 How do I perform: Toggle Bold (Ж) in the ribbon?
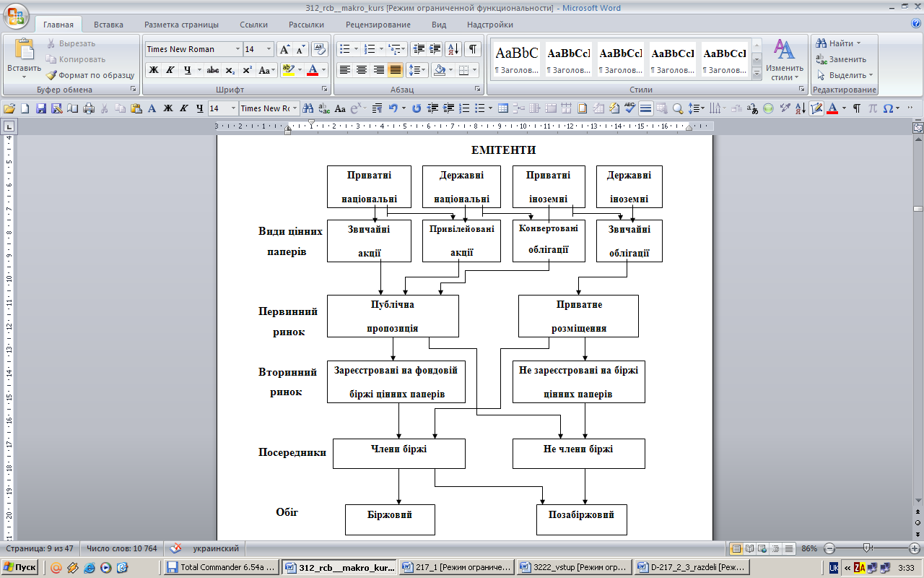click(154, 70)
